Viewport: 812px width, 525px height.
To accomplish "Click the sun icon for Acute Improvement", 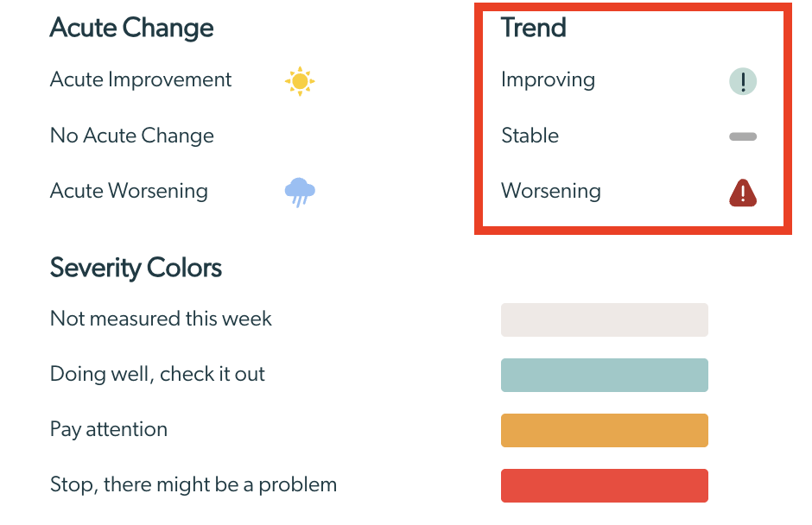I will [300, 81].
